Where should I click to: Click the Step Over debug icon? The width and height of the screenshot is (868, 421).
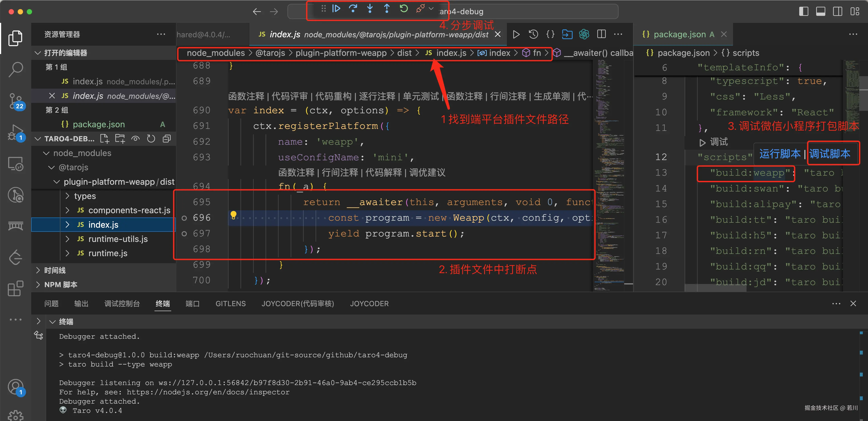click(353, 9)
